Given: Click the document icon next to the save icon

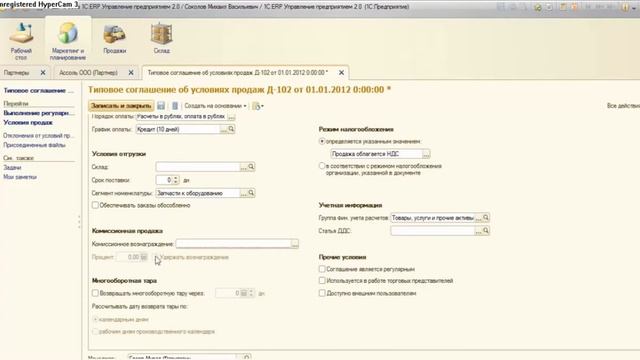Looking at the screenshot, I should click(x=175, y=106).
